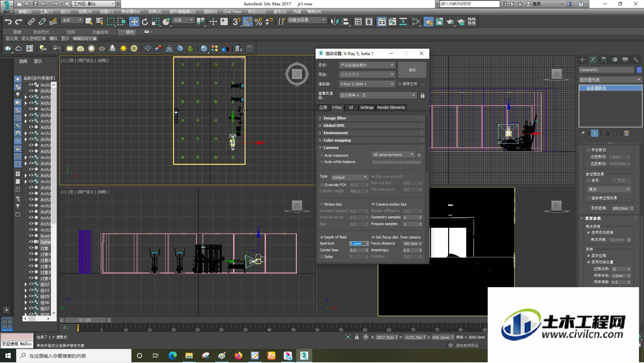Open the Modify panel tab icon

coord(593,60)
